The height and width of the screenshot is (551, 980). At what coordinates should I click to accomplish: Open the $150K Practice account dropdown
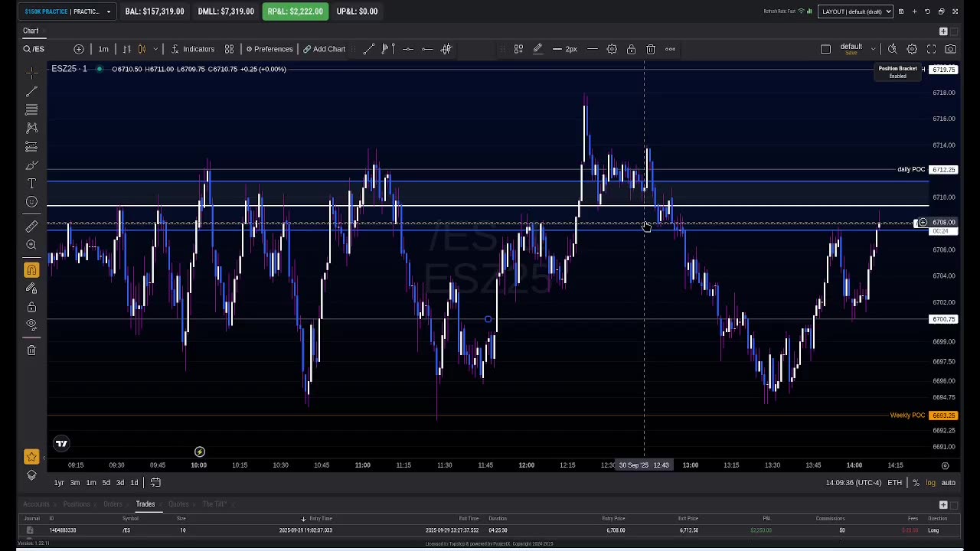(68, 11)
